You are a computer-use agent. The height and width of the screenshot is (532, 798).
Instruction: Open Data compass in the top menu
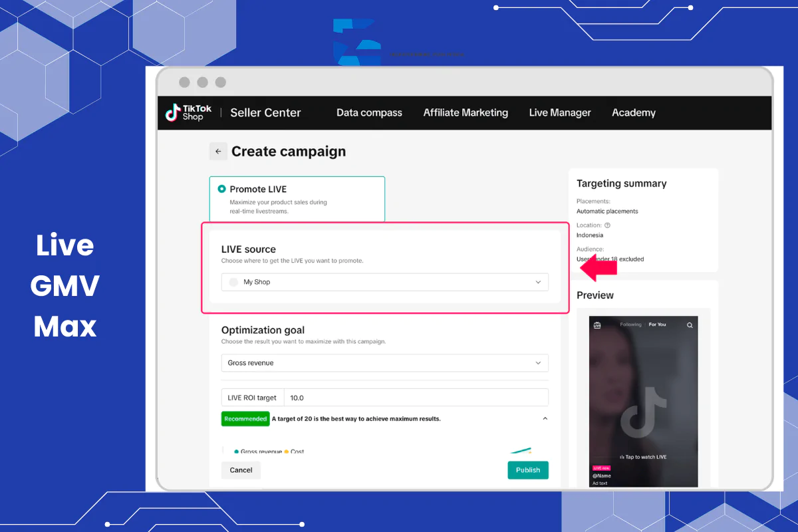tap(369, 113)
